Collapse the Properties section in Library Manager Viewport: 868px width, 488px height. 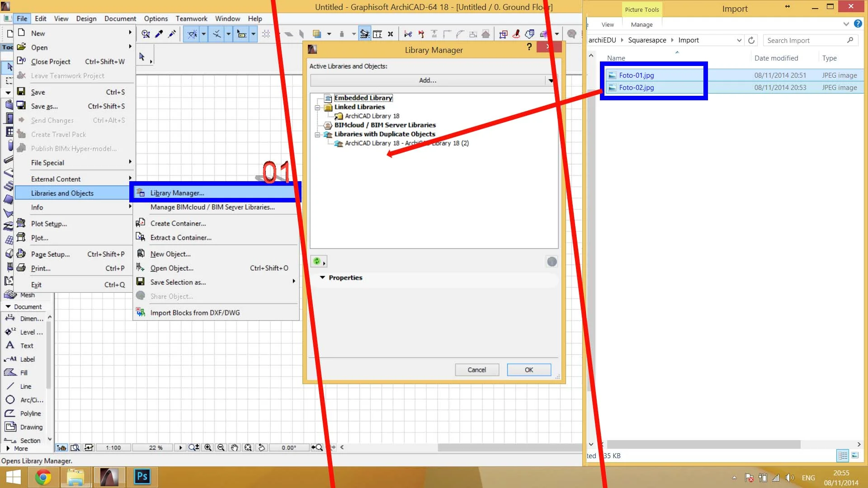coord(322,277)
